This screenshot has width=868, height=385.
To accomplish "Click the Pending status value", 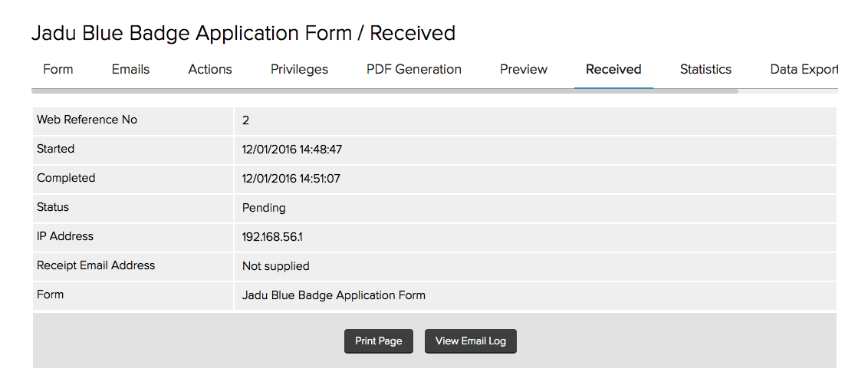I will click(x=264, y=208).
